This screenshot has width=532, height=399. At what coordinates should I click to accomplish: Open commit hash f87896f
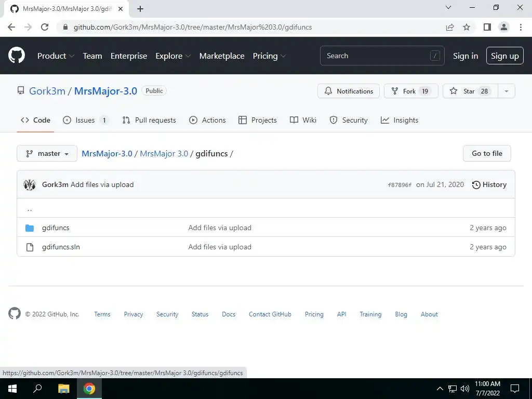click(x=400, y=185)
